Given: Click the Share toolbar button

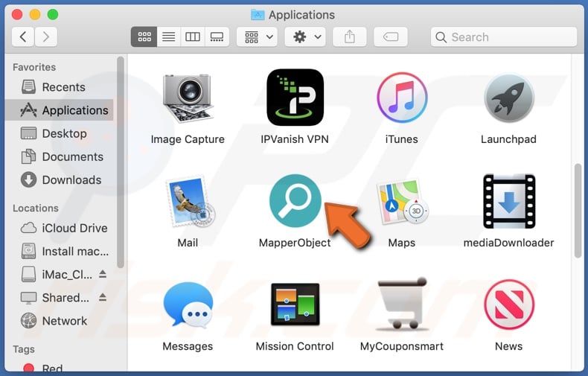Looking at the screenshot, I should pyautogui.click(x=350, y=36).
